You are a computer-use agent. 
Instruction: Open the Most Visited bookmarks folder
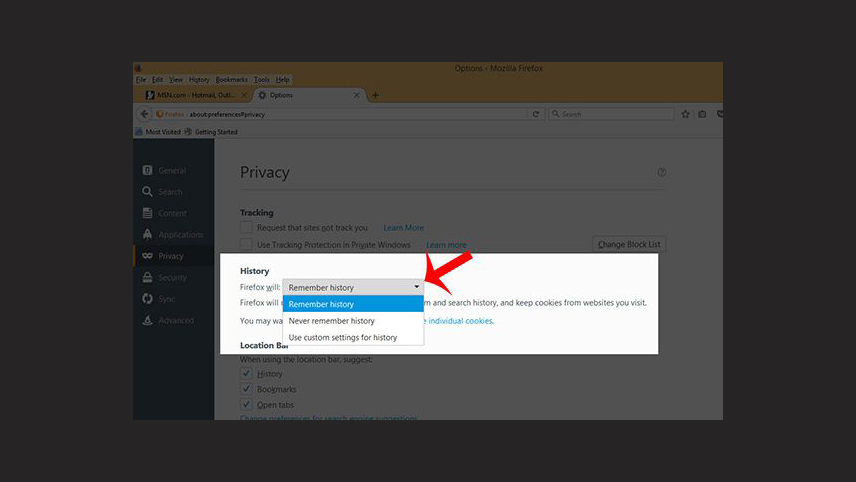click(x=158, y=132)
